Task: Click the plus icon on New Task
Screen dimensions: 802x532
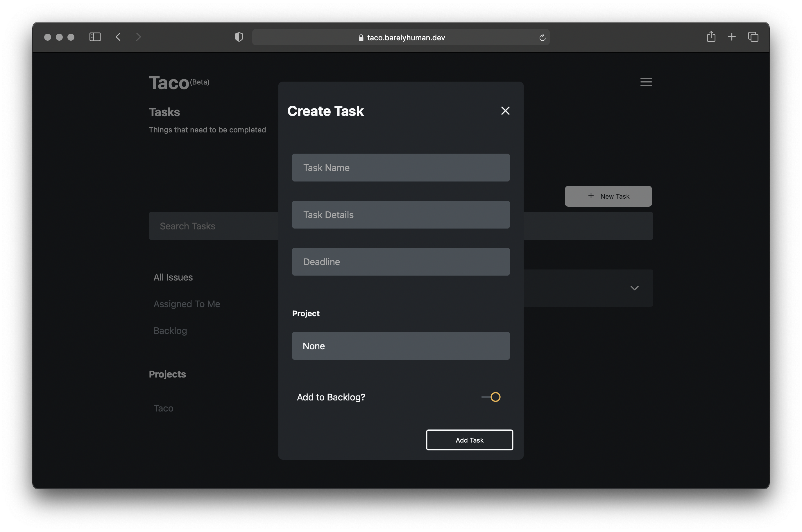Action: coord(590,196)
